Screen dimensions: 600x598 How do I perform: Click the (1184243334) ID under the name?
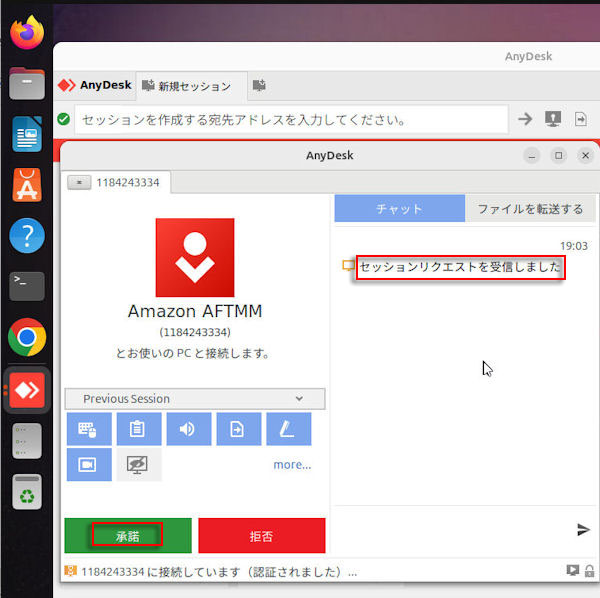point(195,332)
